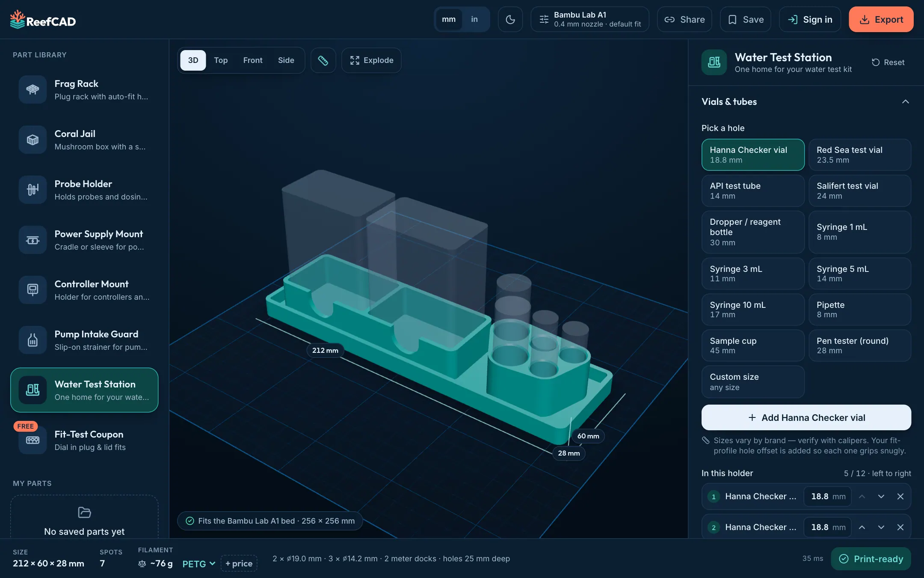Toggle dark mode moon icon

(510, 19)
